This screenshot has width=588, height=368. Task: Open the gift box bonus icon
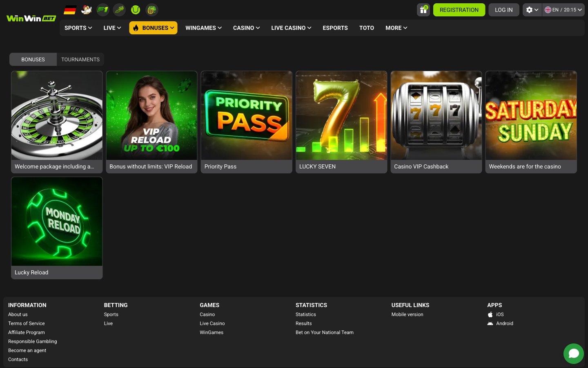[423, 10]
